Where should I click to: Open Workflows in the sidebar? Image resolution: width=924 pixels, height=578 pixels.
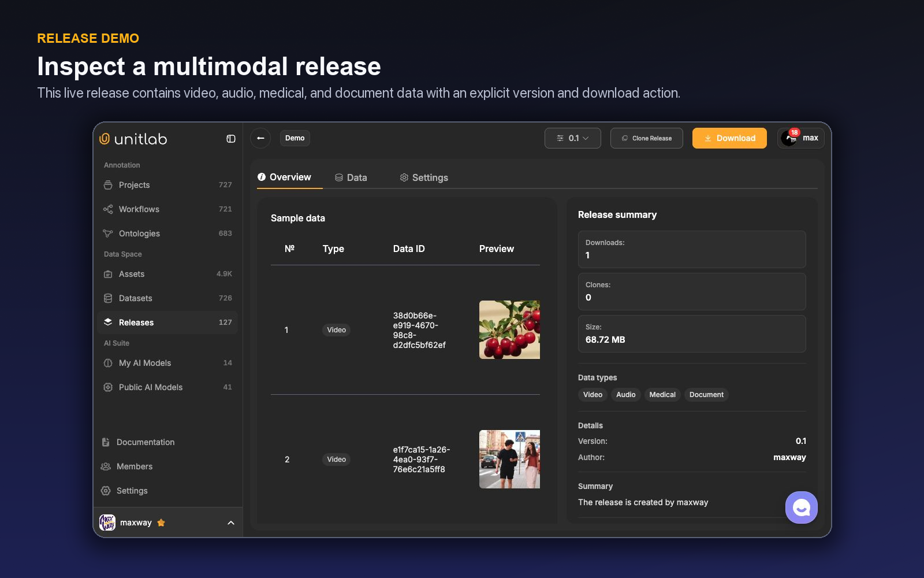(x=168, y=209)
